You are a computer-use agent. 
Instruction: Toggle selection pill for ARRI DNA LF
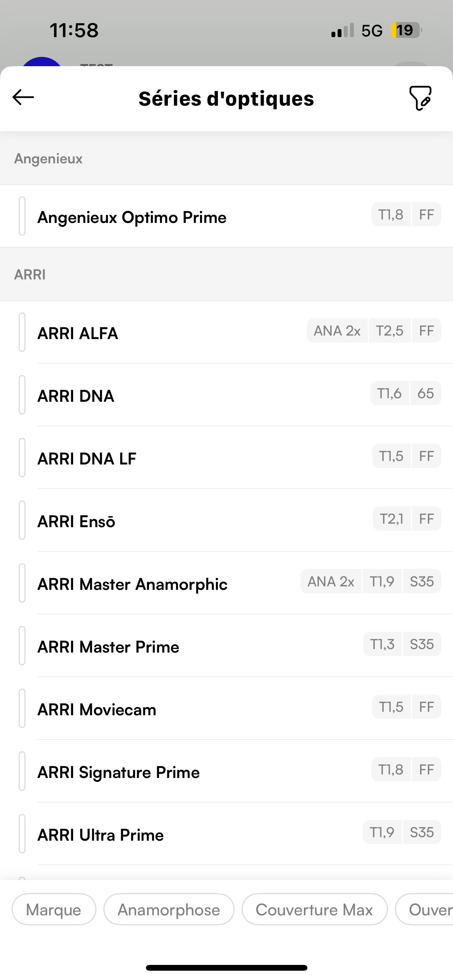point(22,457)
